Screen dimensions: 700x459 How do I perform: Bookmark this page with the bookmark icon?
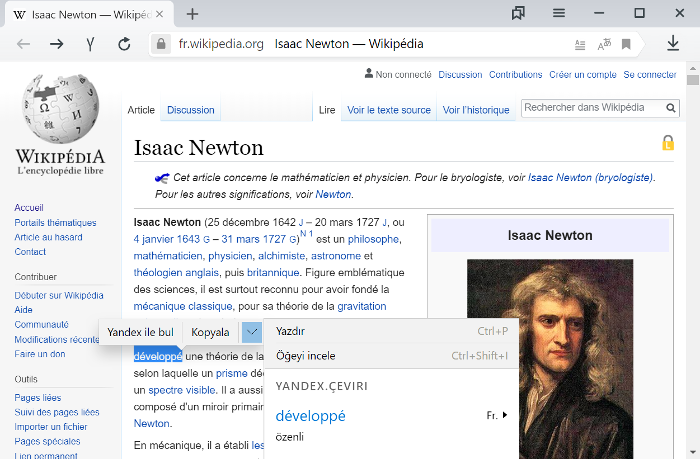pyautogui.click(x=626, y=44)
